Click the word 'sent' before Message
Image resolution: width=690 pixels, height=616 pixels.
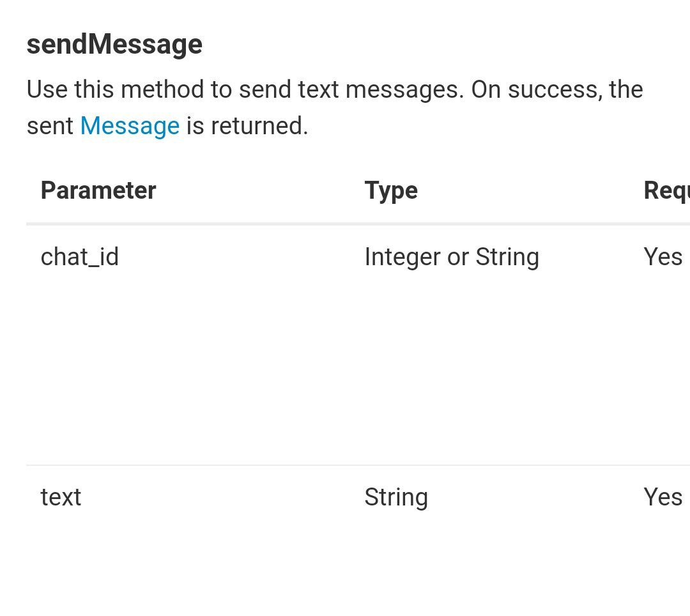tap(50, 126)
